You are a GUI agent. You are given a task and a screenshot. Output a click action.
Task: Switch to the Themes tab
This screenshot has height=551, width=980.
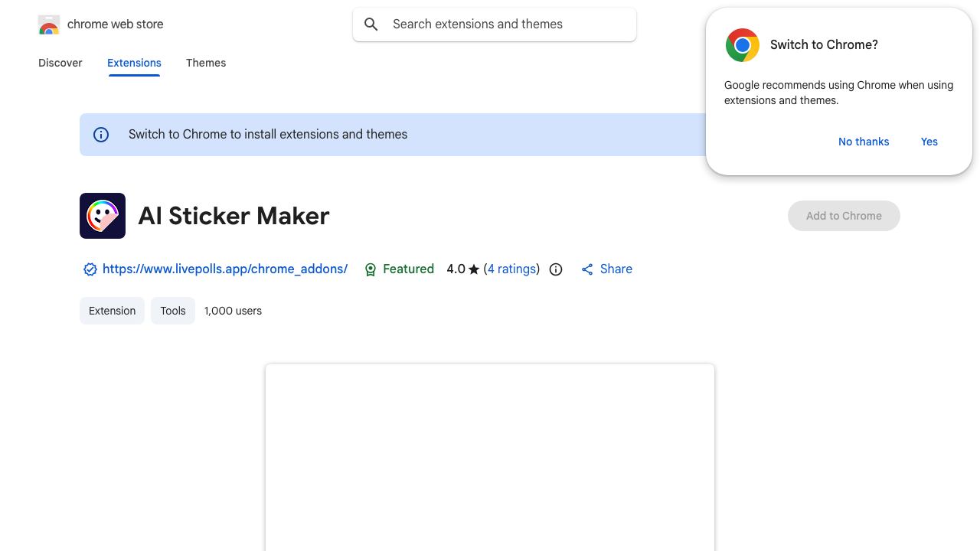tap(206, 63)
